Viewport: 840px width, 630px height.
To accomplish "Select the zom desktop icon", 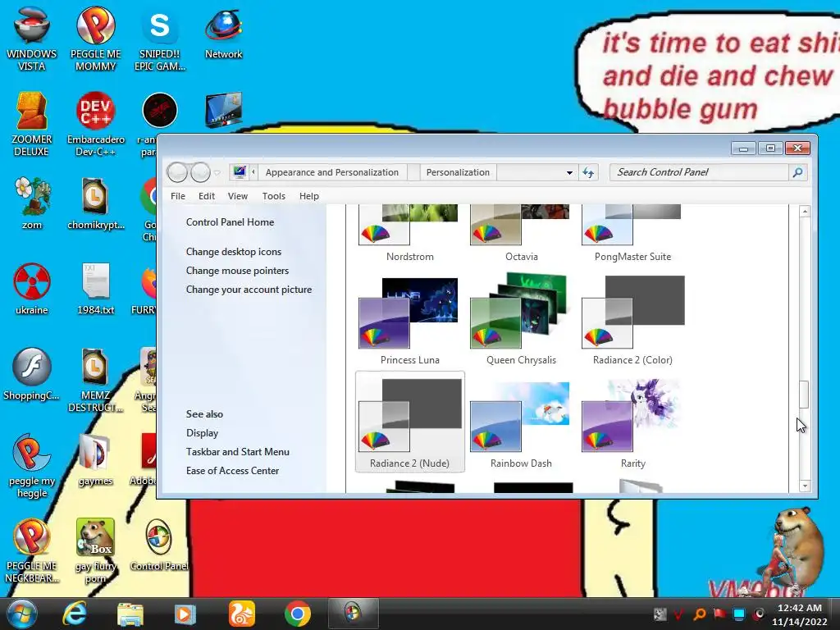I will tap(32, 203).
